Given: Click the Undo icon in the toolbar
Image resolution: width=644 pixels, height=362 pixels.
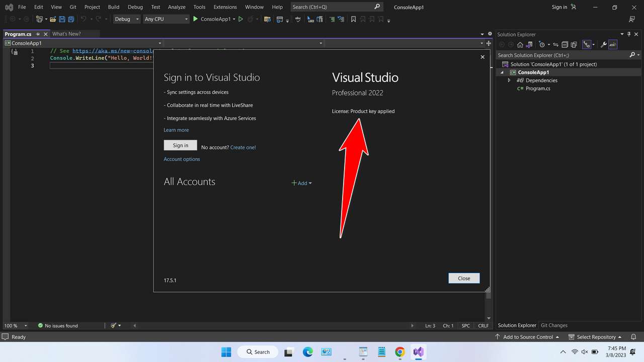Looking at the screenshot, I should coord(84,19).
